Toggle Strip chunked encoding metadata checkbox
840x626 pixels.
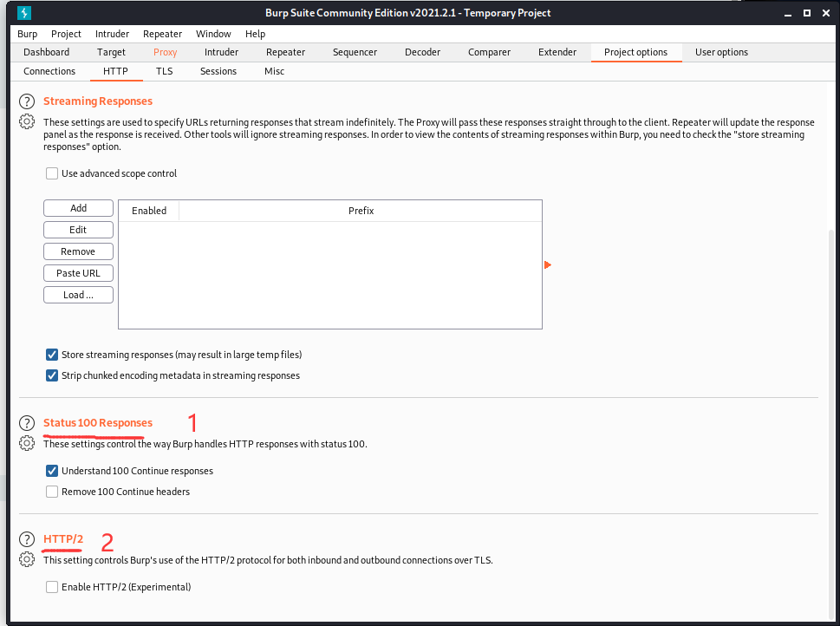[52, 375]
